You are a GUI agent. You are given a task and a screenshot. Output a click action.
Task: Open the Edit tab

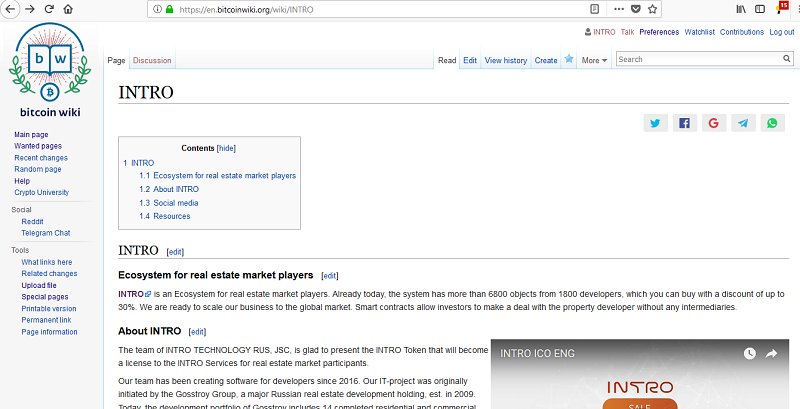pos(470,60)
